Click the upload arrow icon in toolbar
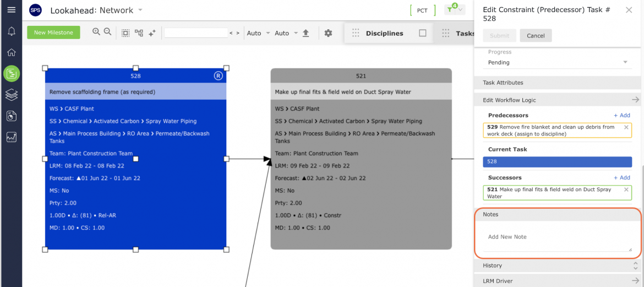Viewport: 644px width, 287px height. coord(305,33)
